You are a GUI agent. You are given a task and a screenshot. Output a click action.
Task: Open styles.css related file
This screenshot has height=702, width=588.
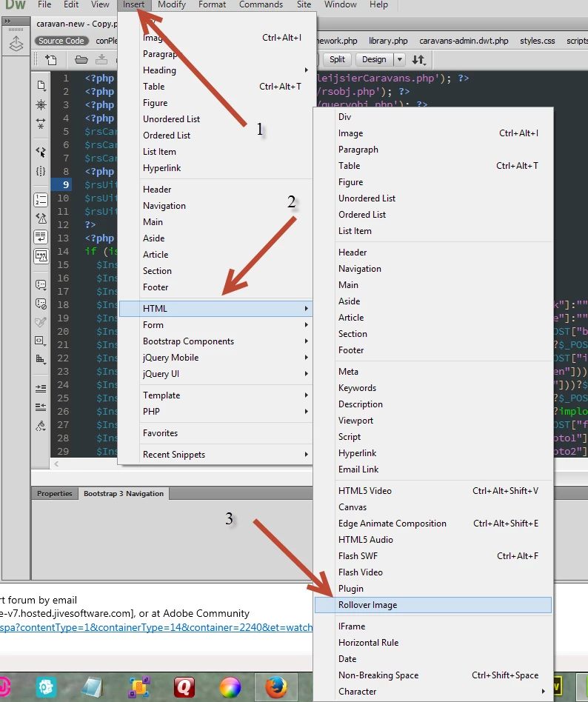[538, 41]
